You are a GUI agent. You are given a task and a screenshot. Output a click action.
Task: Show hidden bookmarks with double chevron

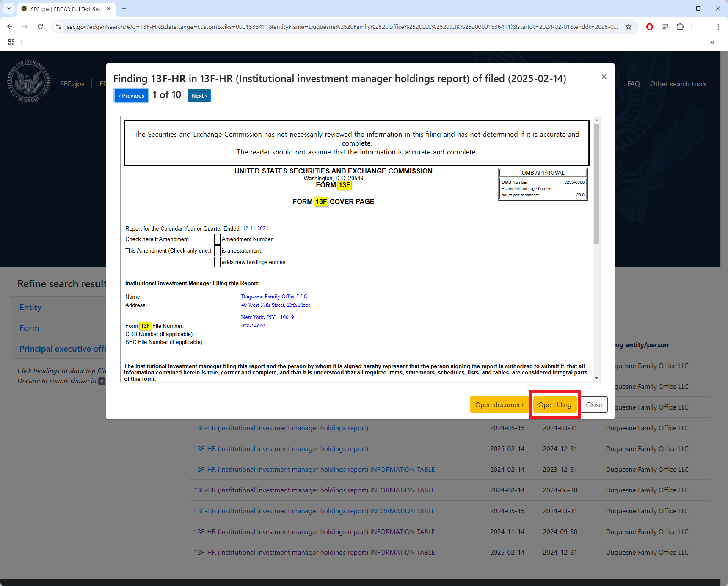point(712,42)
